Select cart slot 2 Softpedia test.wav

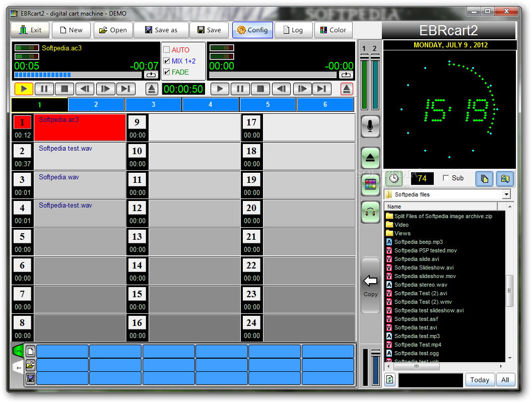point(80,156)
